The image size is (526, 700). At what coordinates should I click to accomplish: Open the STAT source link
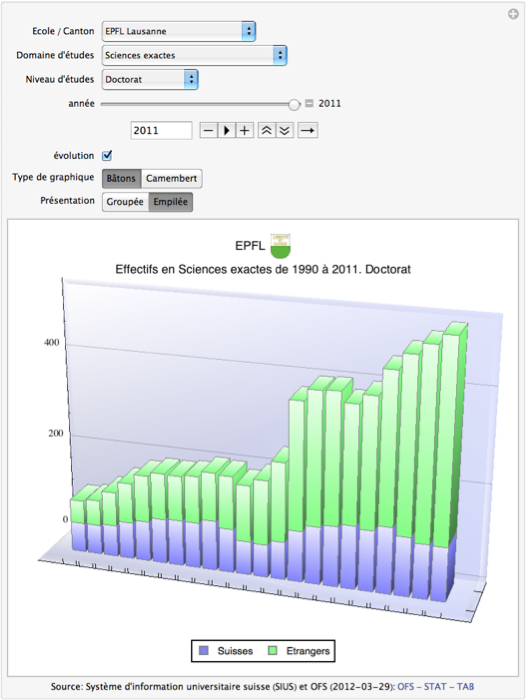coord(435,687)
